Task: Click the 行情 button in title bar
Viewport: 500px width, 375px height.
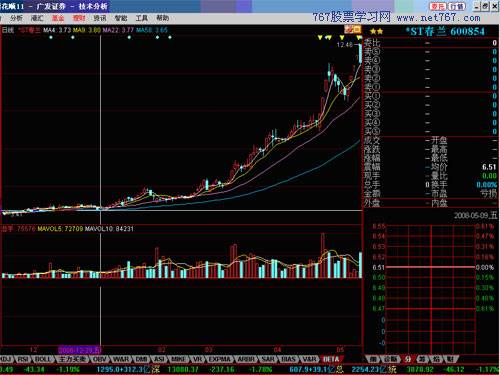Action: coord(457,6)
